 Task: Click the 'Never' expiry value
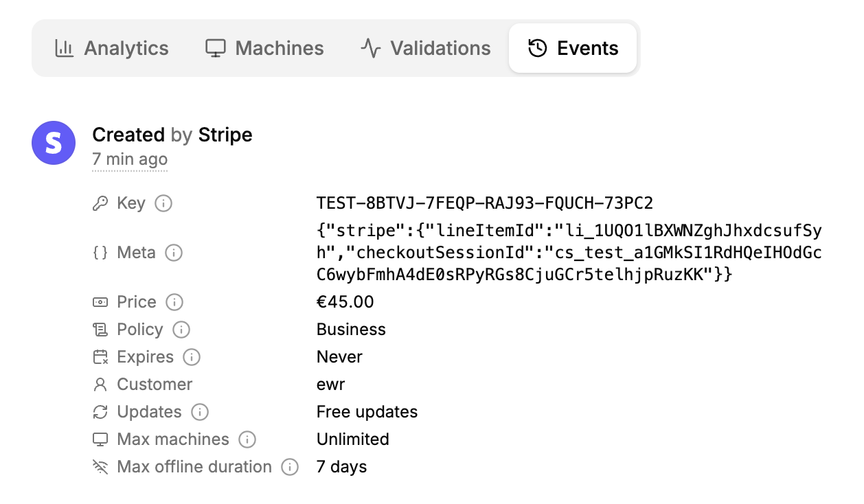pos(339,357)
